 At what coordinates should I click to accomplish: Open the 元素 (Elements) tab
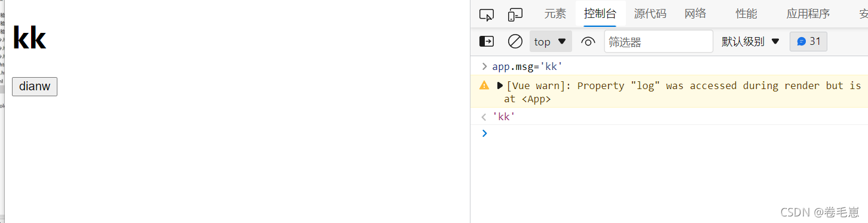pos(555,14)
